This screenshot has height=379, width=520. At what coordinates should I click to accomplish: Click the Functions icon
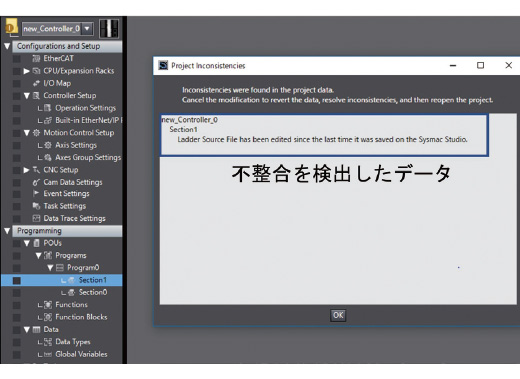tap(48, 305)
